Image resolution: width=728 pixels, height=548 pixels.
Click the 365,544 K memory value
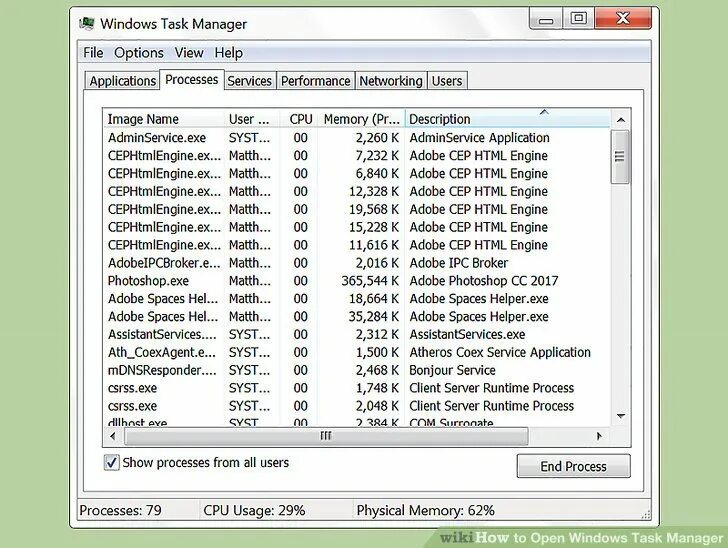coord(370,281)
